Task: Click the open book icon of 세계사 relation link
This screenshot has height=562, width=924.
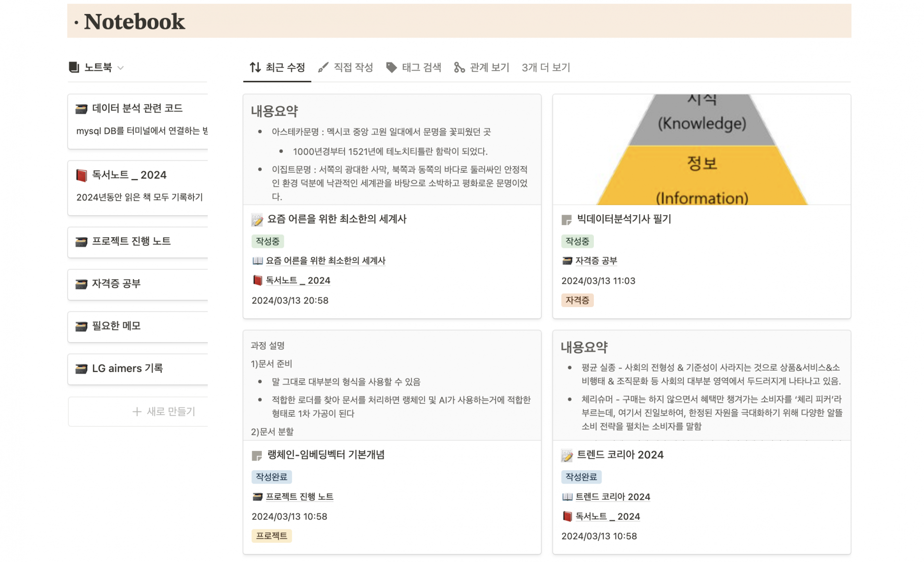Action: click(257, 261)
